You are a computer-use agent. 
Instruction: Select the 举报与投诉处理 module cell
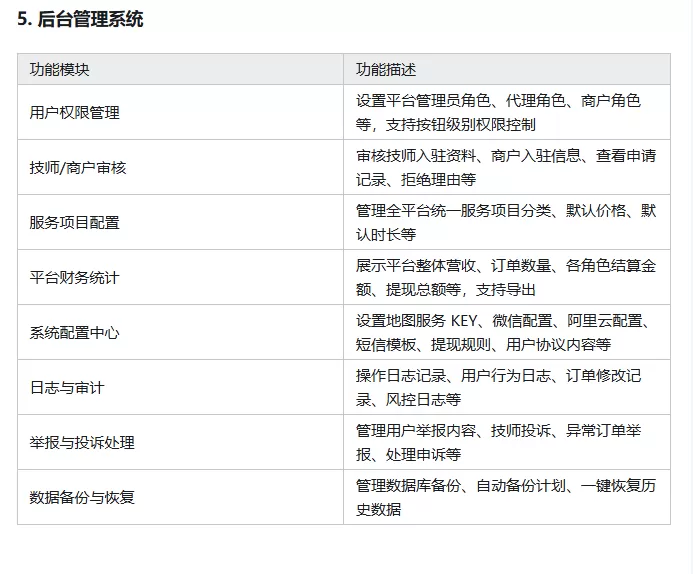(82, 442)
